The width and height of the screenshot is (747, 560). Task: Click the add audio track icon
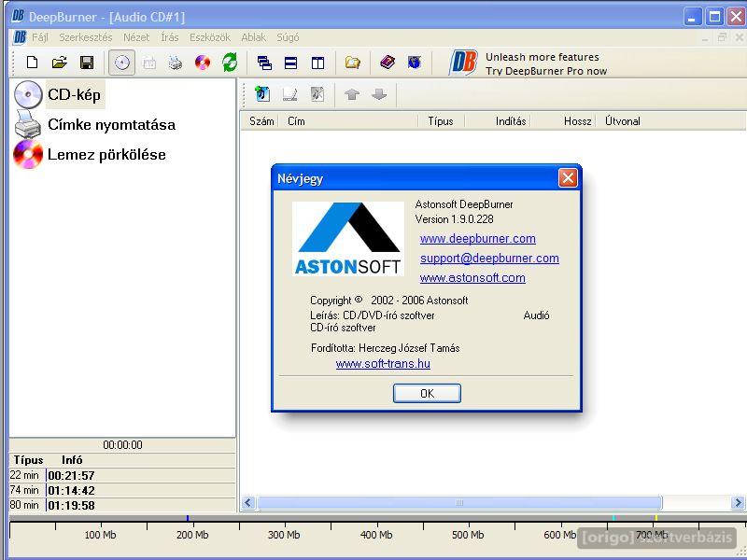[x=262, y=94]
